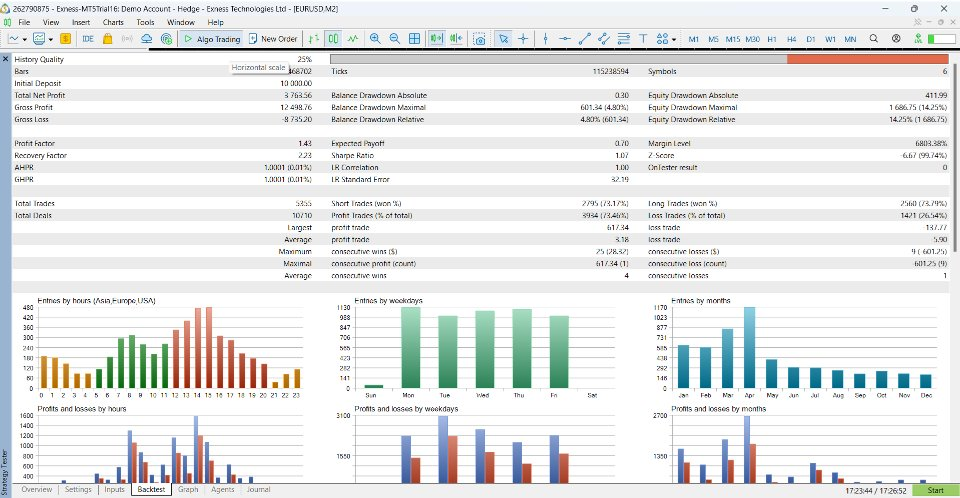Switch to H4 timeframe

(792, 39)
